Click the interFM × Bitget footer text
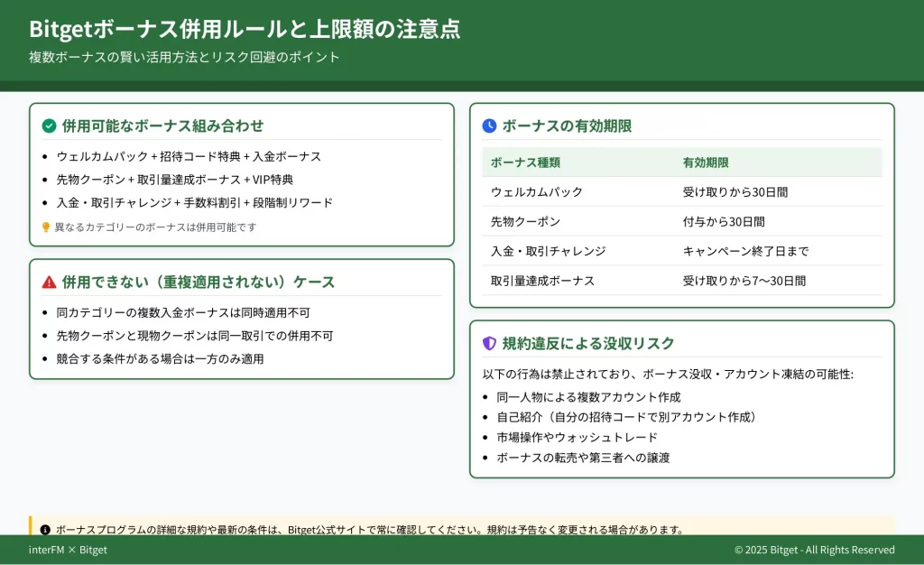Viewport: 924px width, 565px height. [x=68, y=550]
